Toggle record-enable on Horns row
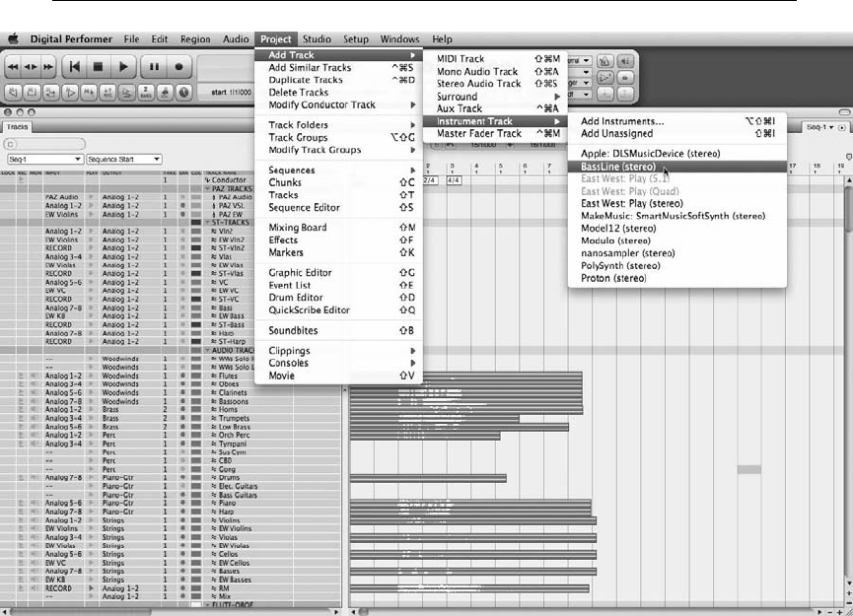The height and width of the screenshot is (616, 853). (22, 409)
